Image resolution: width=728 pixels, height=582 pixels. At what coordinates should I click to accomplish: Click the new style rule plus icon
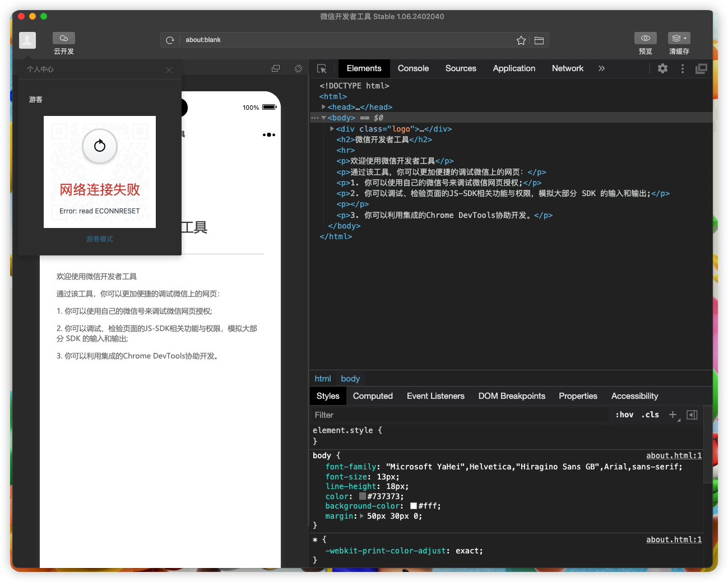pyautogui.click(x=673, y=415)
